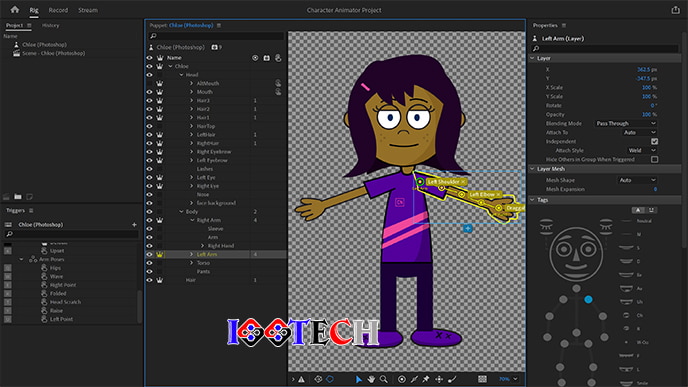Open Attach Style Weld dropdown

pyautogui.click(x=642, y=150)
